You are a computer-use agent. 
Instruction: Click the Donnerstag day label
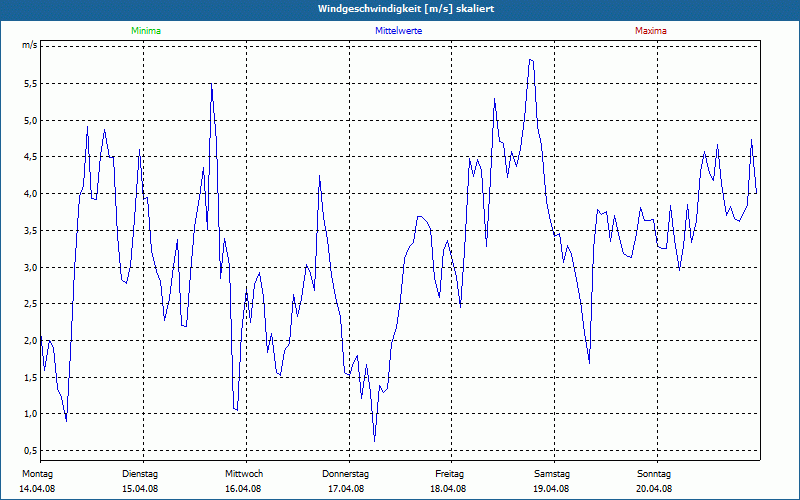point(345,474)
